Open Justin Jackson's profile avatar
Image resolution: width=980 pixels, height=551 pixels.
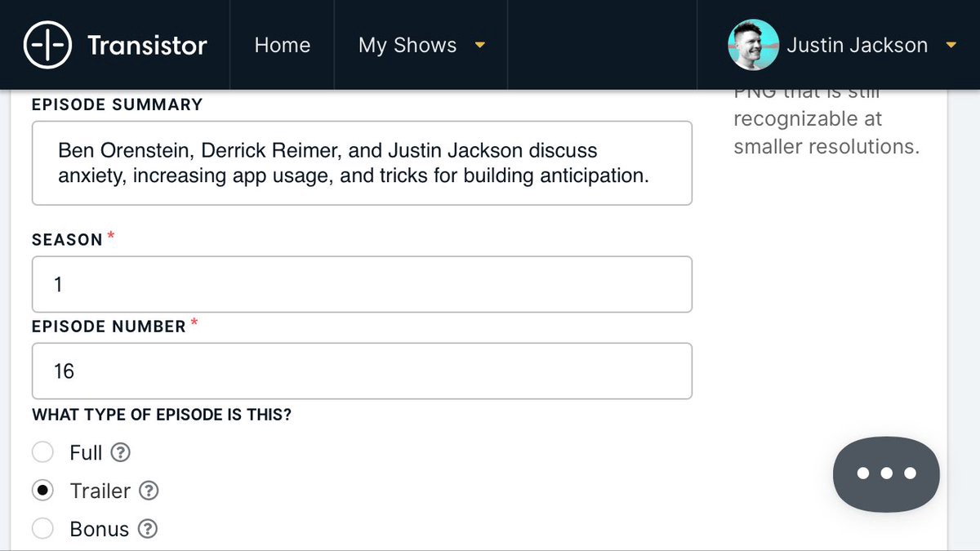coord(752,45)
